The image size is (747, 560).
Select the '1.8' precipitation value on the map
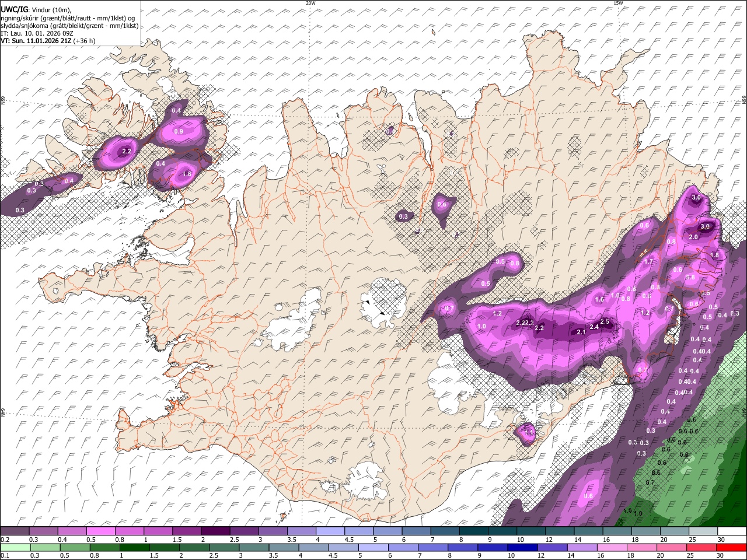pyautogui.click(x=714, y=256)
